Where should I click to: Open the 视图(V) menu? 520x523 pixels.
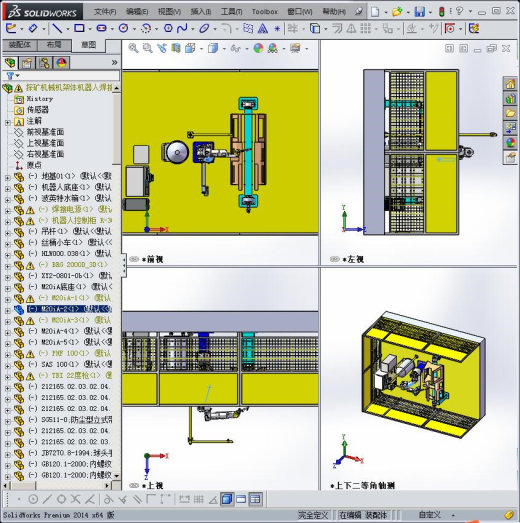tap(169, 12)
